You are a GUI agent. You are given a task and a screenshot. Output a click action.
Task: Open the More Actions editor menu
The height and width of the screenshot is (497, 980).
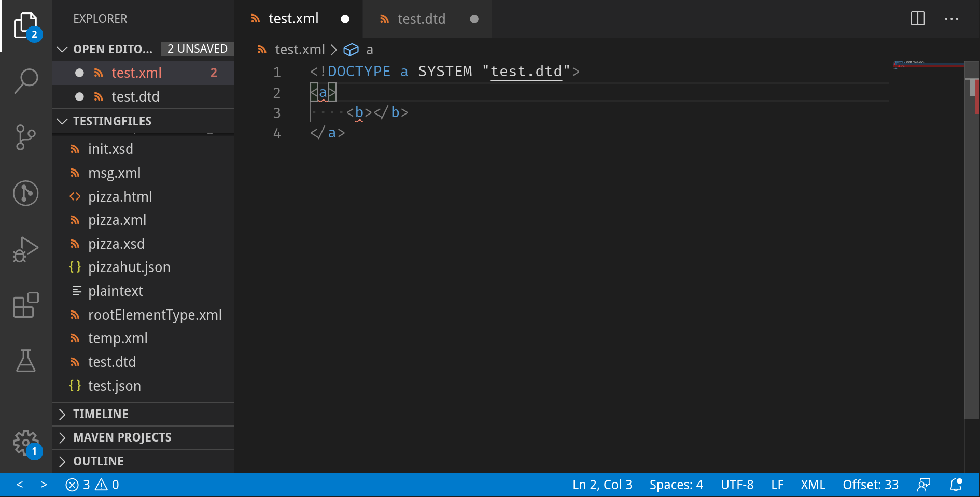click(952, 19)
